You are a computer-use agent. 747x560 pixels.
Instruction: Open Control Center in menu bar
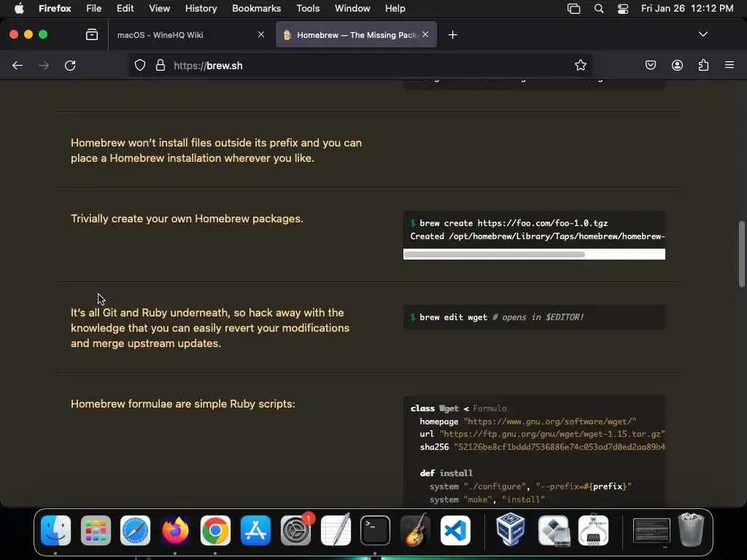click(x=623, y=9)
